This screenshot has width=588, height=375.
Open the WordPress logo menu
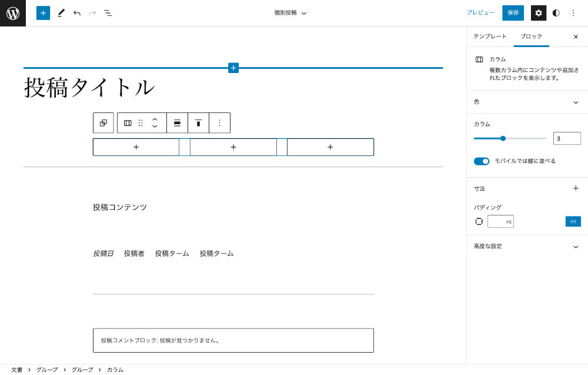[13, 13]
